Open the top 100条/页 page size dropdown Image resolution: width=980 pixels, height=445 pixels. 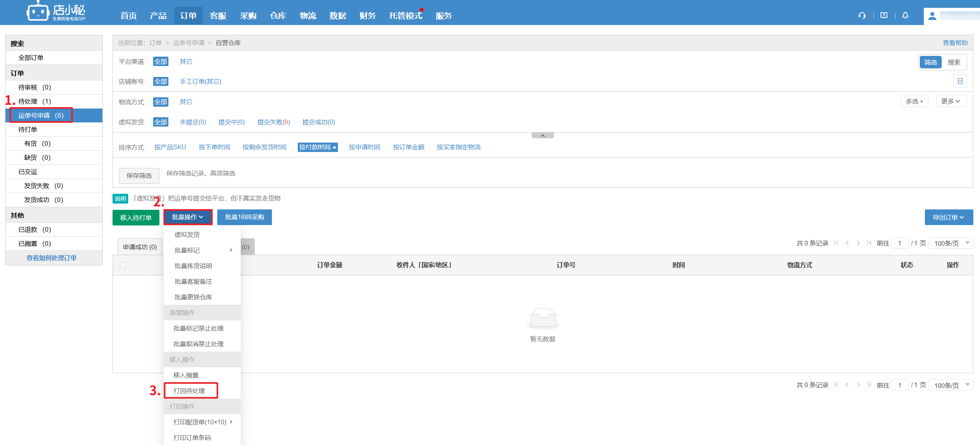coord(951,243)
